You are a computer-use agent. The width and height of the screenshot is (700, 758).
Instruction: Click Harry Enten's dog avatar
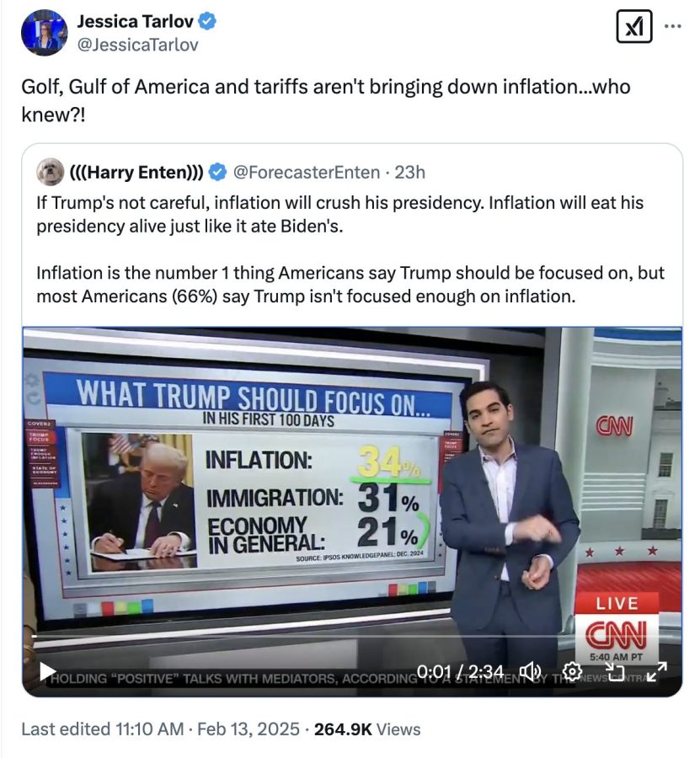(51, 172)
